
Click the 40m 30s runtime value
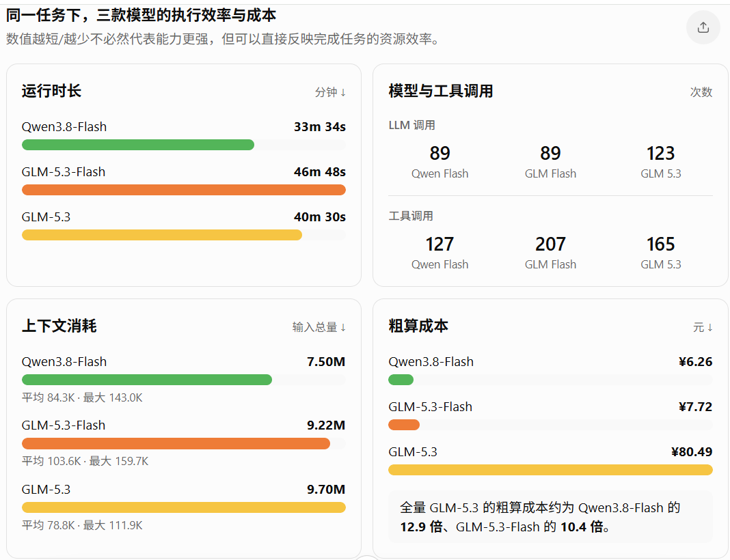pyautogui.click(x=319, y=216)
